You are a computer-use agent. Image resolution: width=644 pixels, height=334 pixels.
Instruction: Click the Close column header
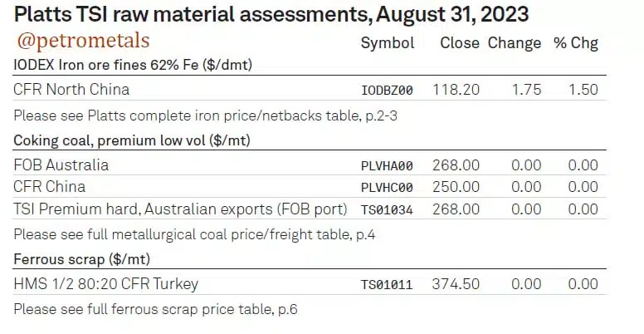(x=460, y=42)
